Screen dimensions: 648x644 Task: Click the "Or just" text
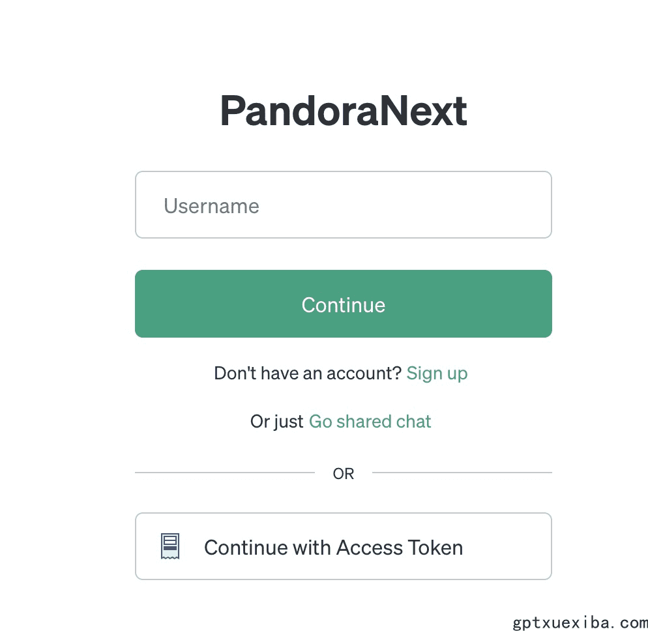click(x=277, y=422)
